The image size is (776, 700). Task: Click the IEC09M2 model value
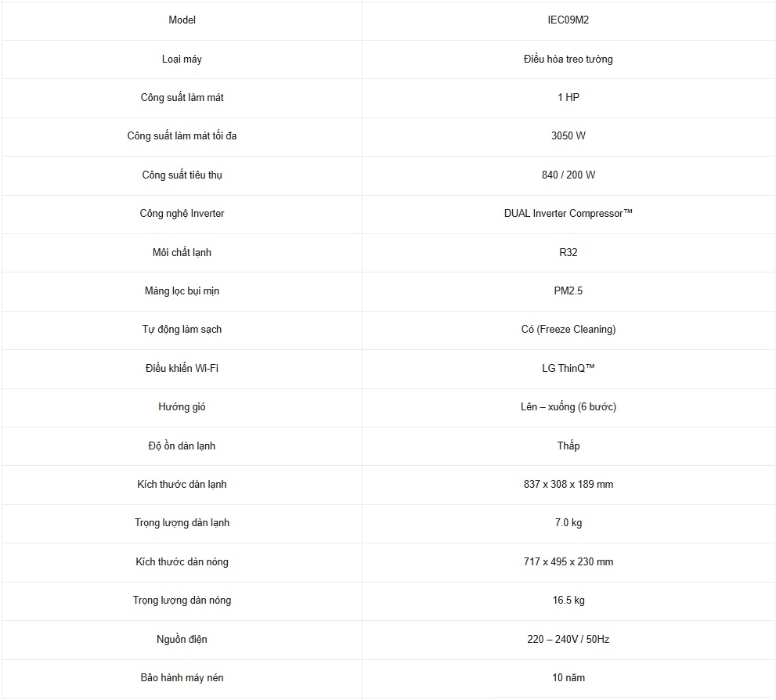(568, 20)
